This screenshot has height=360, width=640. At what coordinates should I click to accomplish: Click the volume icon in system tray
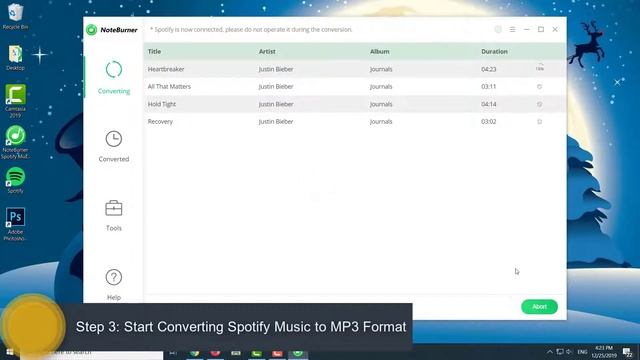569,352
